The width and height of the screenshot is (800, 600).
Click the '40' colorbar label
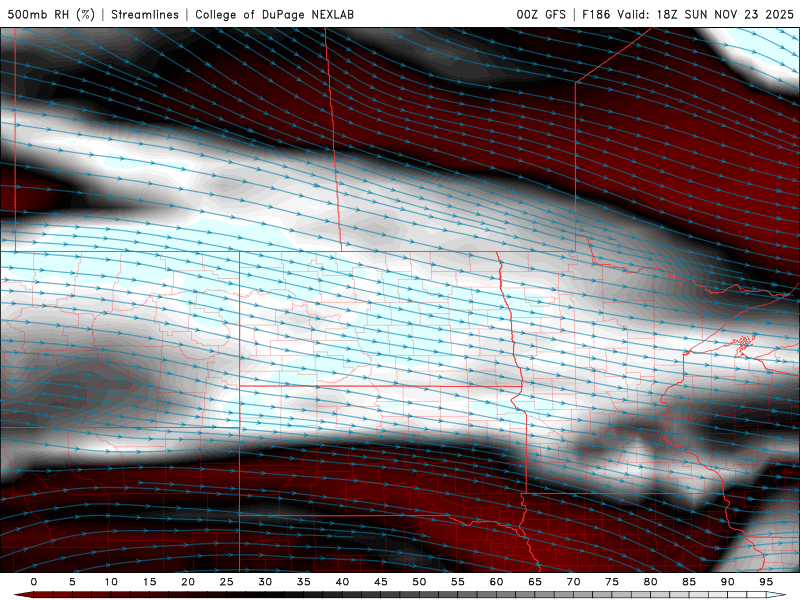coord(342,582)
